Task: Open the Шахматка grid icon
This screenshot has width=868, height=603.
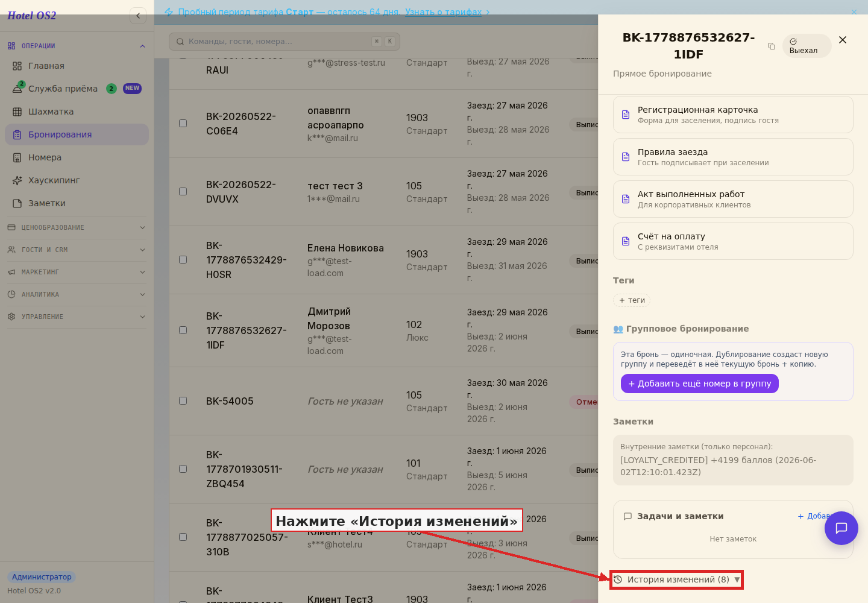Action: coord(17,112)
